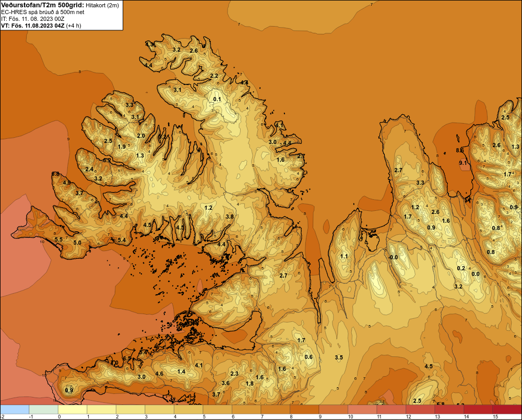Click the 1.1 temperature value

(x=344, y=256)
